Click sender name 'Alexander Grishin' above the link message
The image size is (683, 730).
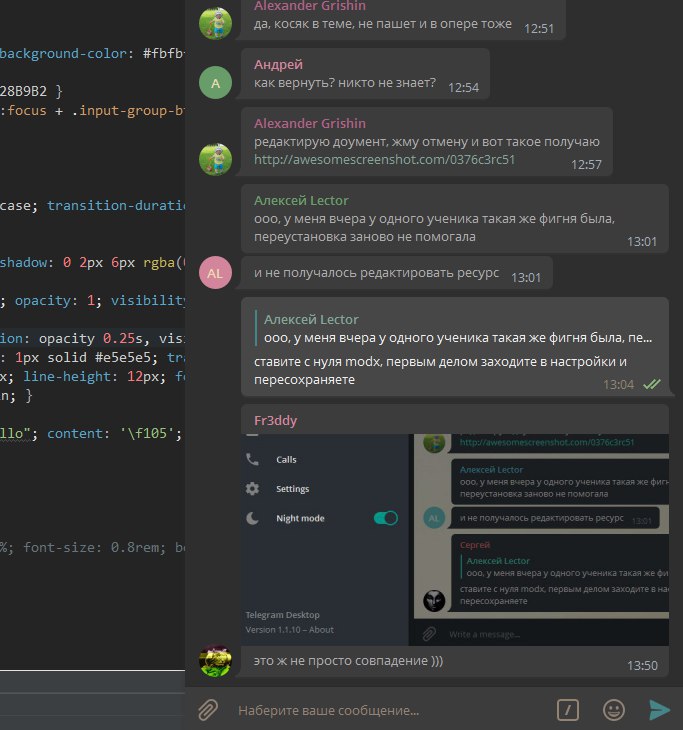tap(310, 123)
